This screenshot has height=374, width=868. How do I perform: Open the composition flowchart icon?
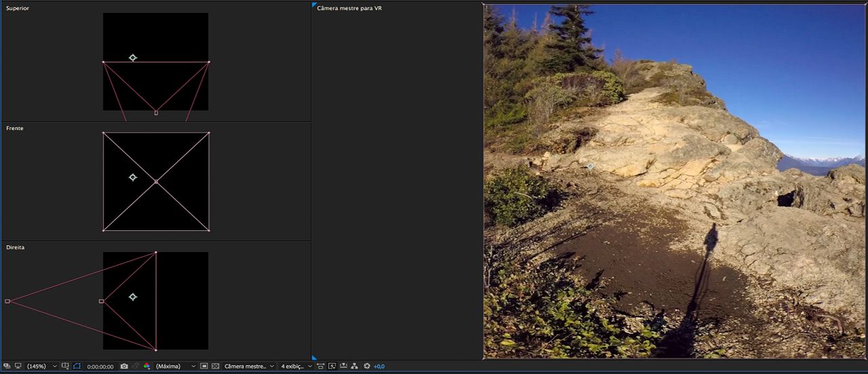[x=354, y=366]
